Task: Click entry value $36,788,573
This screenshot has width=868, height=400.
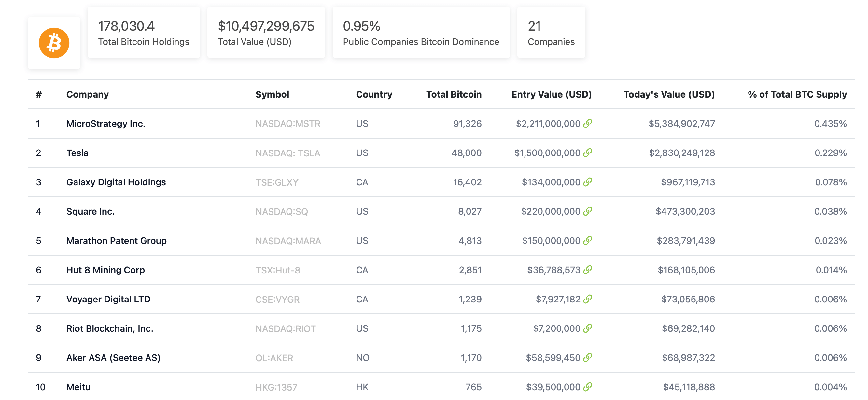Action: tap(553, 270)
